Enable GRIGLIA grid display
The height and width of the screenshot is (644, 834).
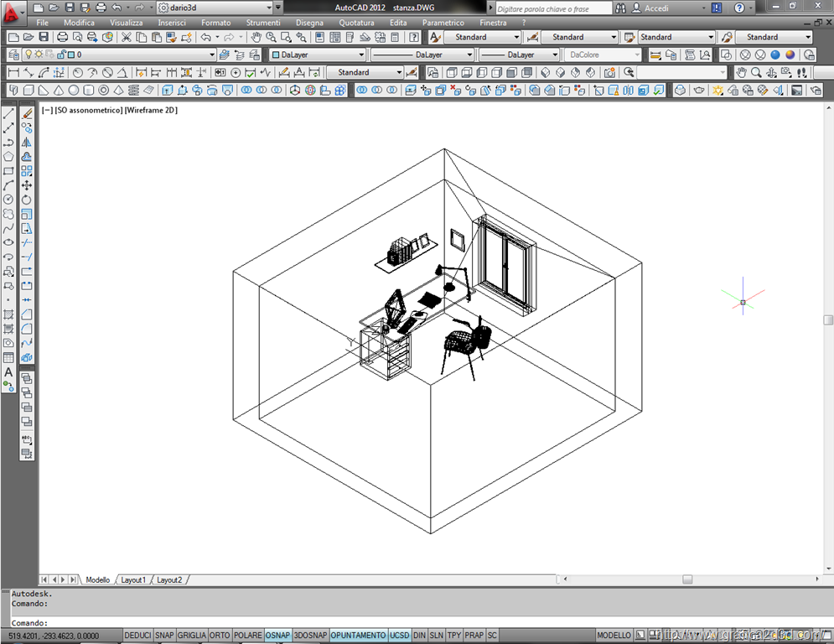coord(191,636)
